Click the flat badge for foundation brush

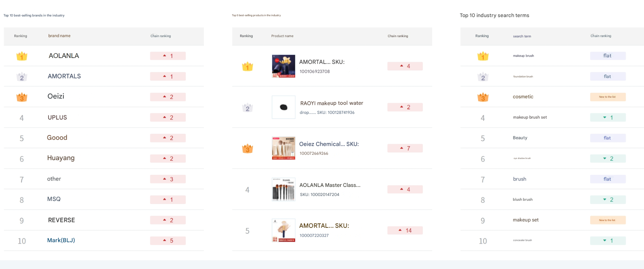pyautogui.click(x=608, y=76)
